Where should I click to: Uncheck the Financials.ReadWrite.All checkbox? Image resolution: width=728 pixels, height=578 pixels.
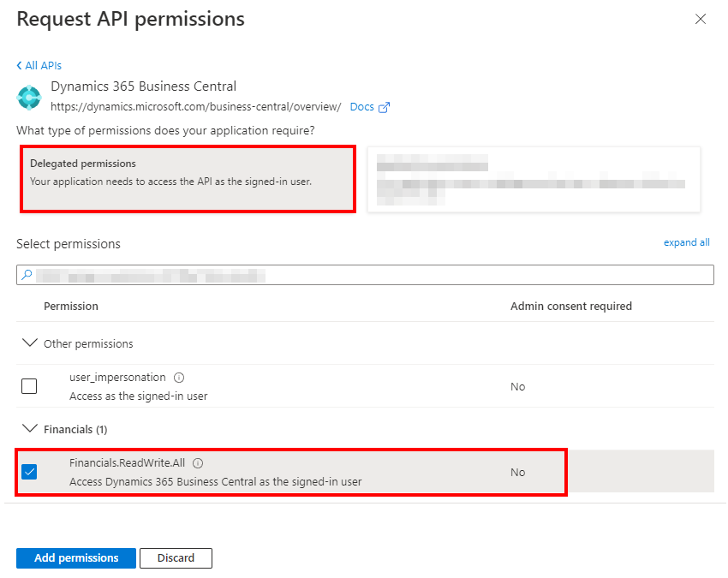click(x=29, y=472)
